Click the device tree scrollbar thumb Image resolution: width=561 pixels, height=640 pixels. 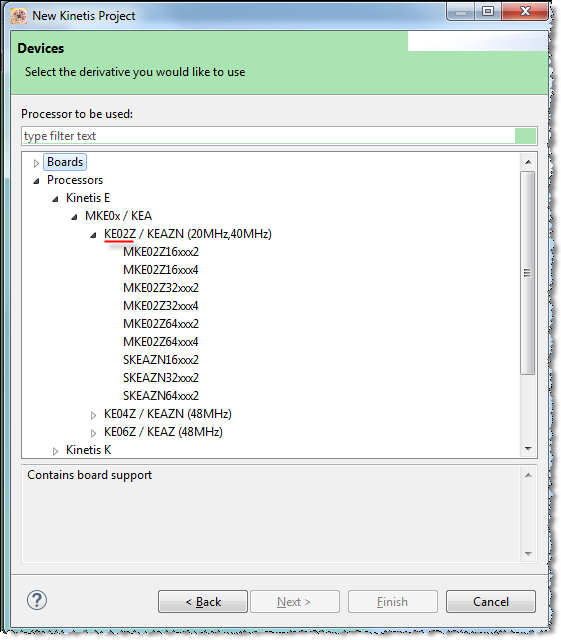(528, 273)
